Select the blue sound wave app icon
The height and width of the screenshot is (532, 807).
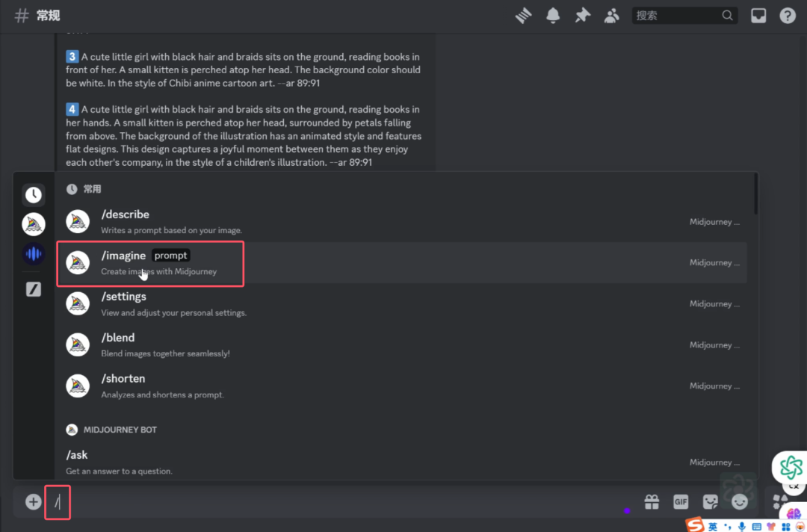coord(34,254)
